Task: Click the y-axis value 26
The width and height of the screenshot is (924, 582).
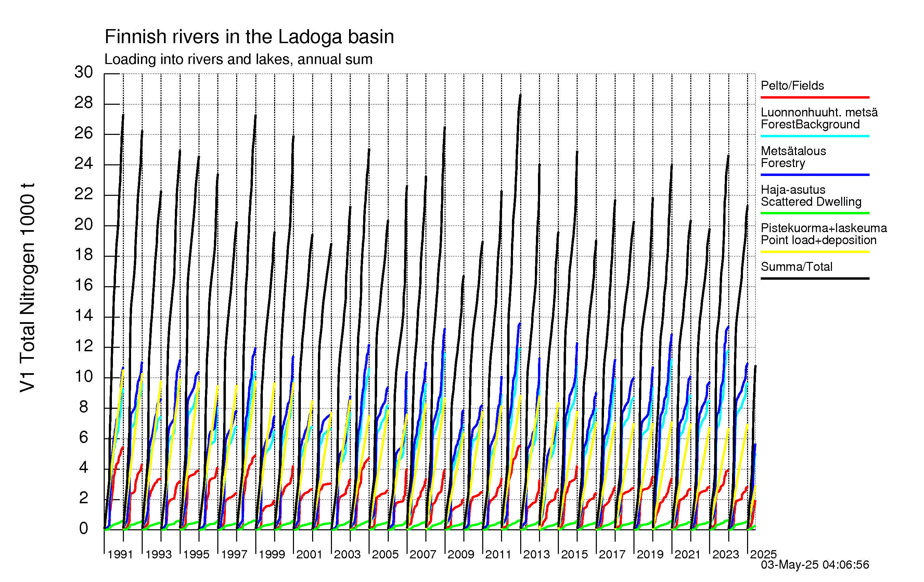Action: (84, 133)
